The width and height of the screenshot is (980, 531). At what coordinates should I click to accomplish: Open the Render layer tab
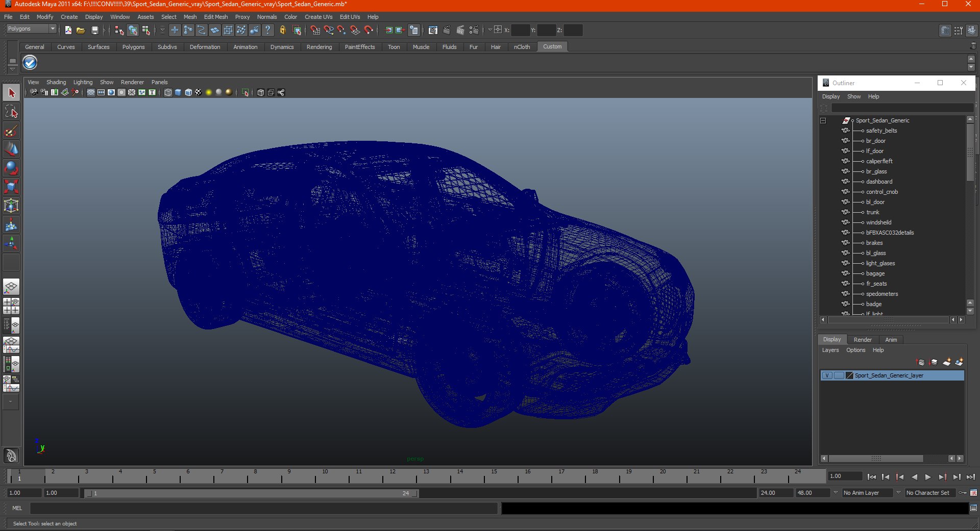coord(863,340)
